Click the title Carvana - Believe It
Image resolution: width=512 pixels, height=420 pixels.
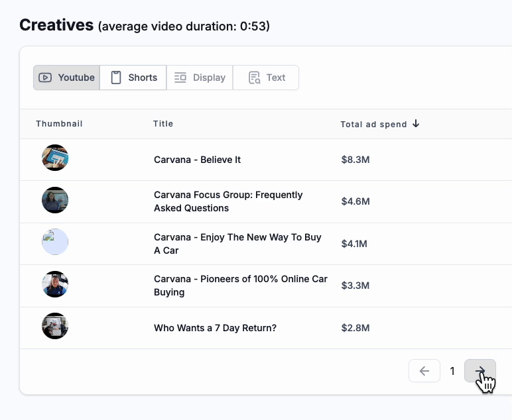click(x=197, y=160)
